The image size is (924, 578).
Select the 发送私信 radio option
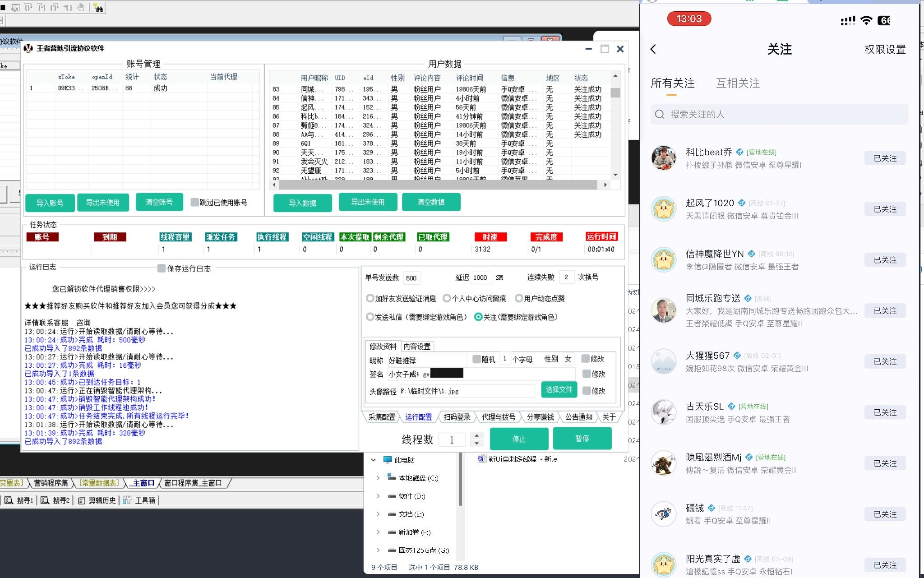coord(371,317)
